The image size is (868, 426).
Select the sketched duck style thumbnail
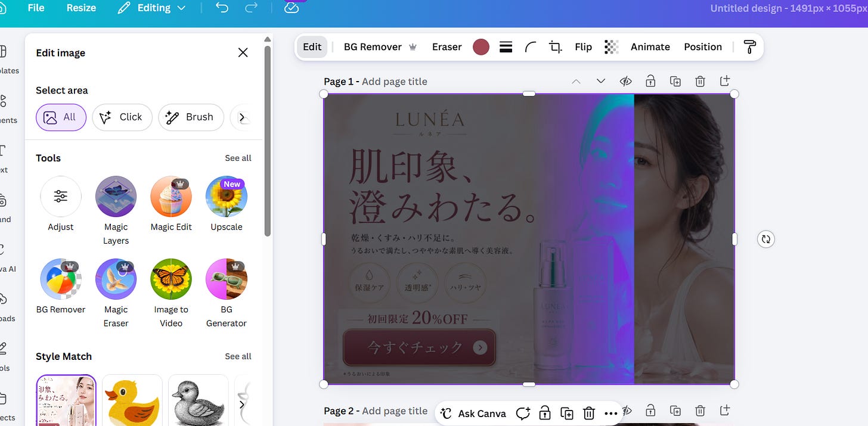coord(199,400)
